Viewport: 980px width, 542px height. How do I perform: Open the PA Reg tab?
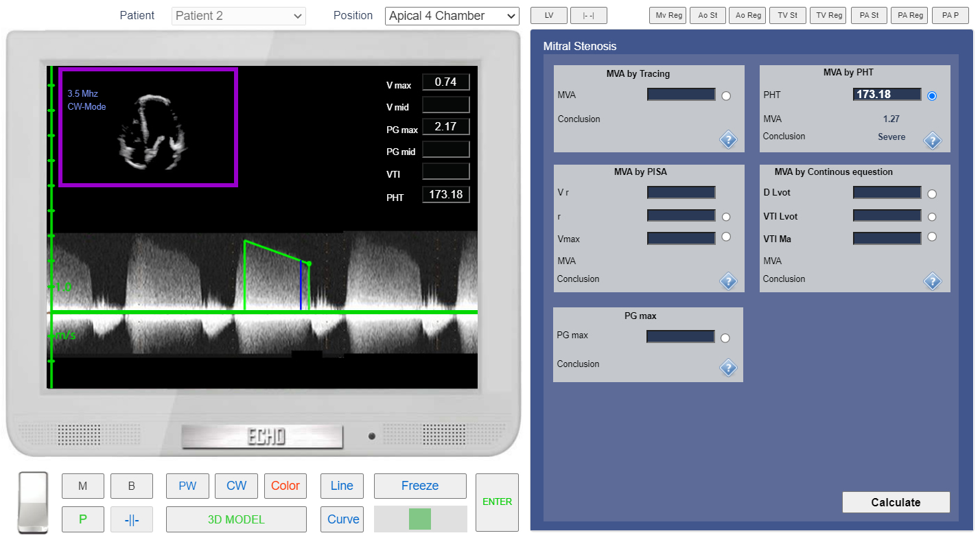coord(909,16)
